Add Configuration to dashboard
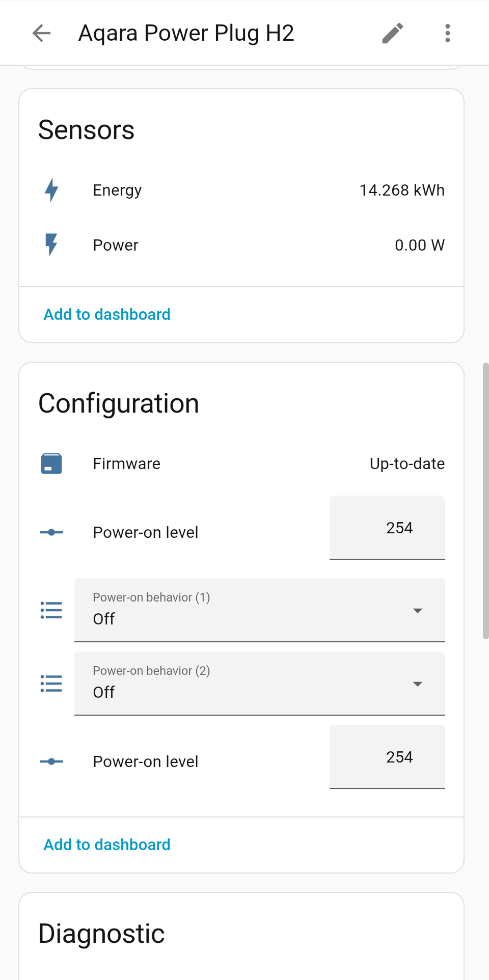This screenshot has width=489, height=980. [x=107, y=845]
